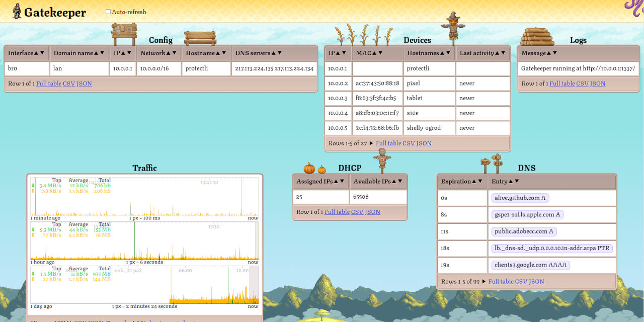Screen dimensions: 644x322
Task: Click the 1 hour traffic graph
Action: pyautogui.click(x=144, y=240)
